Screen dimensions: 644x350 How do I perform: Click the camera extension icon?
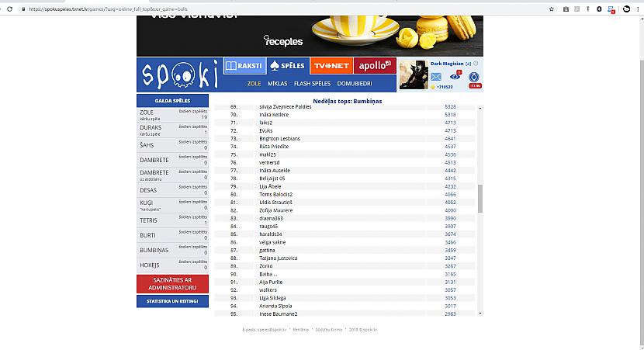(566, 9)
